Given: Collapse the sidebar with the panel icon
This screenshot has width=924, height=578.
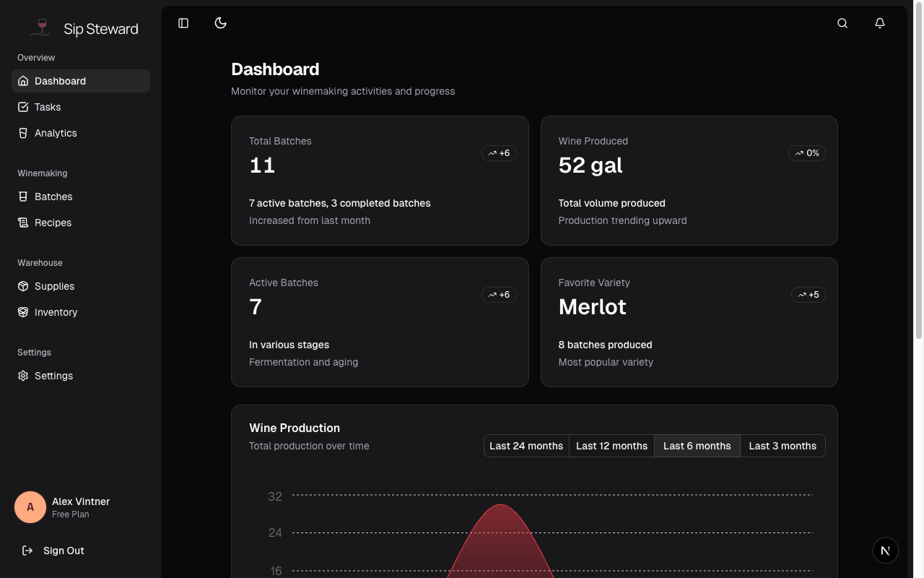Looking at the screenshot, I should click(183, 22).
